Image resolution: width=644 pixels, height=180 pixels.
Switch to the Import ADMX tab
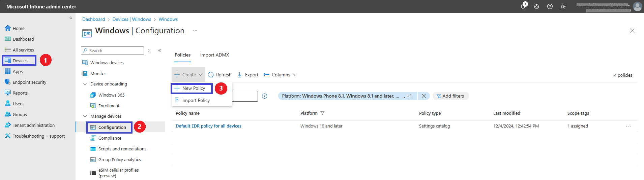[x=214, y=55]
